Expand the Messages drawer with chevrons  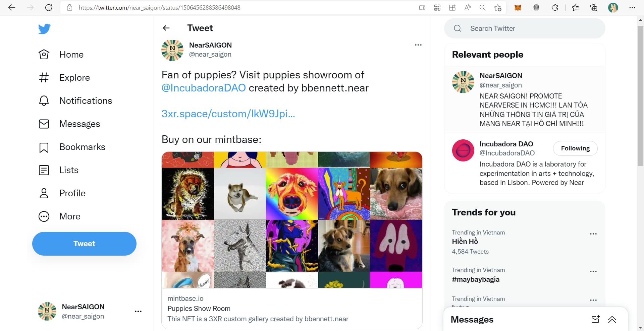tap(612, 319)
